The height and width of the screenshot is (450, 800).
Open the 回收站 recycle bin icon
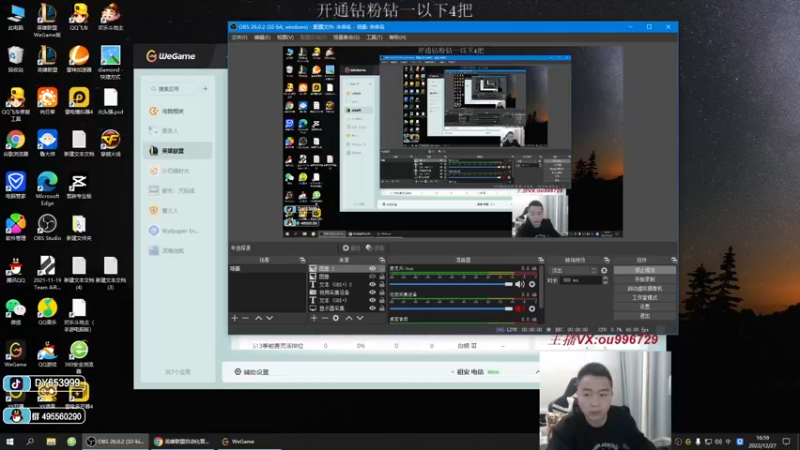tap(15, 59)
